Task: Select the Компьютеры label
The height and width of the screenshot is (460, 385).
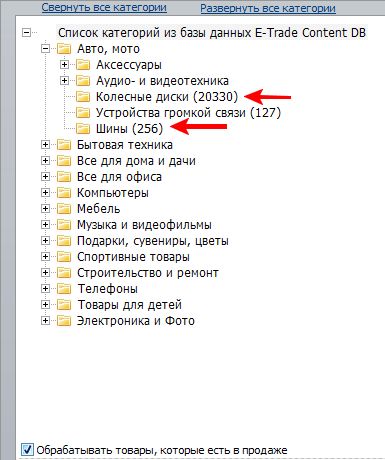Action: [113, 193]
